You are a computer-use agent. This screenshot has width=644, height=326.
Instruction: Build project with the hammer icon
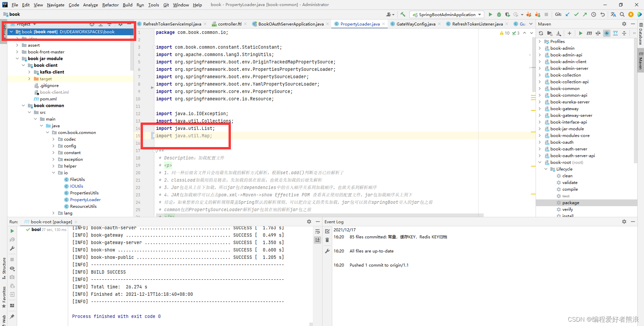click(403, 14)
